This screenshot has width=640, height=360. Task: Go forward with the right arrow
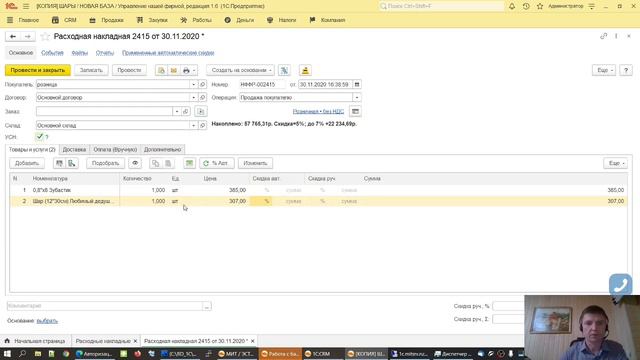[28, 36]
